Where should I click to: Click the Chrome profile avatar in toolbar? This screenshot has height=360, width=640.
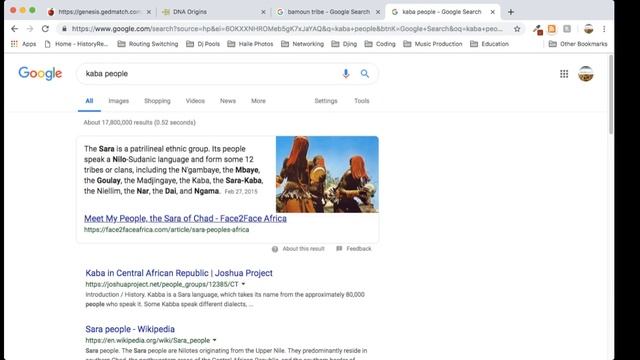coord(589,29)
